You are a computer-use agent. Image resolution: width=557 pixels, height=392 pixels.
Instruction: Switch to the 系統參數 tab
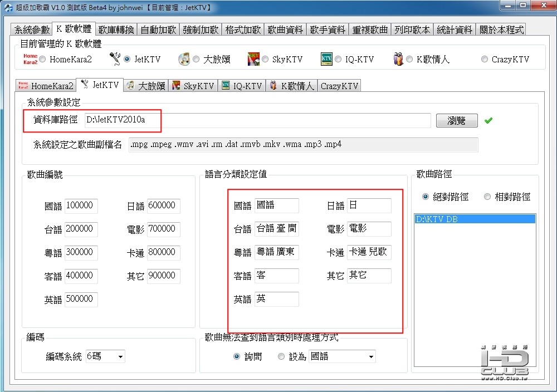(32, 30)
